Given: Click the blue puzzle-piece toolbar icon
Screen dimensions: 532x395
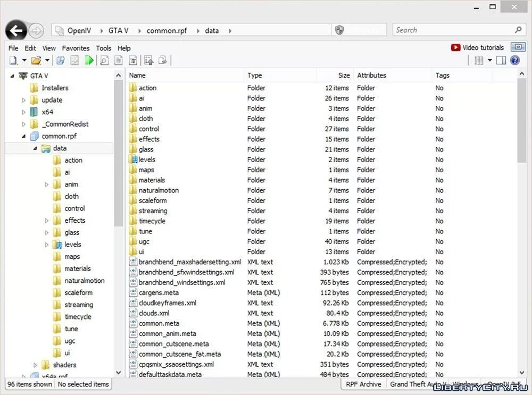Looking at the screenshot, I should pyautogui.click(x=61, y=61).
